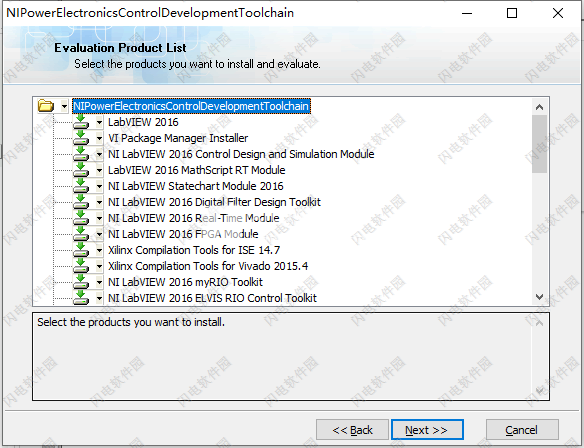Click install icon next to MathScript RT Module
The image size is (584, 448).
tap(81, 170)
